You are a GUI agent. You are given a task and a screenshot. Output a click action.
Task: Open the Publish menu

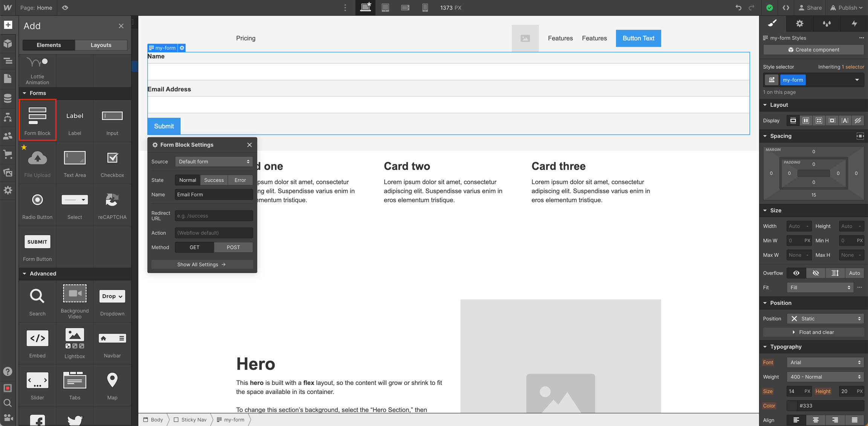847,8
